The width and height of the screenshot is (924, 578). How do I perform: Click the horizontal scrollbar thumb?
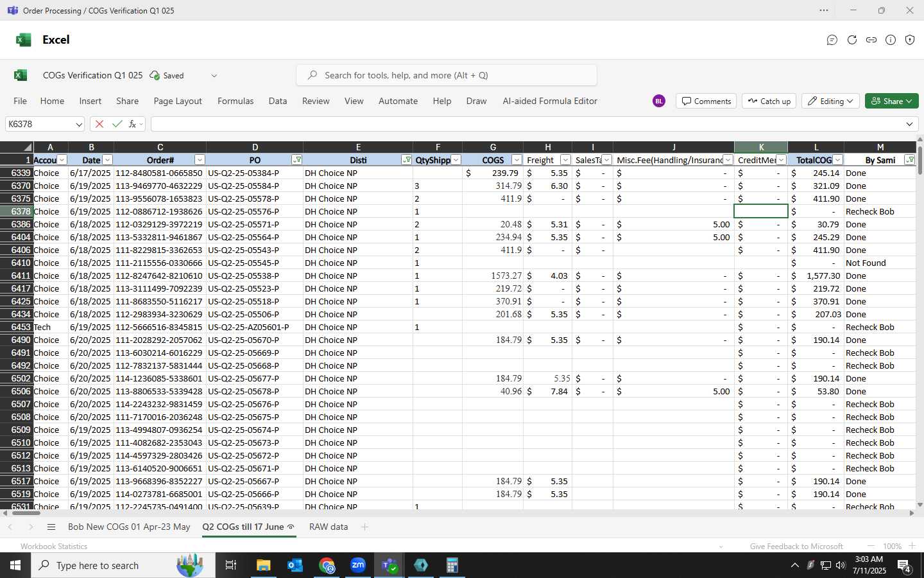click(25, 512)
